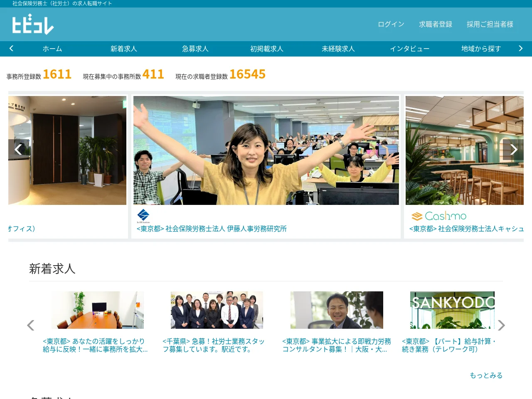The width and height of the screenshot is (532, 399).
Task: Click the 現在募集中の事務所数 411 count
Action: pyautogui.click(x=123, y=74)
